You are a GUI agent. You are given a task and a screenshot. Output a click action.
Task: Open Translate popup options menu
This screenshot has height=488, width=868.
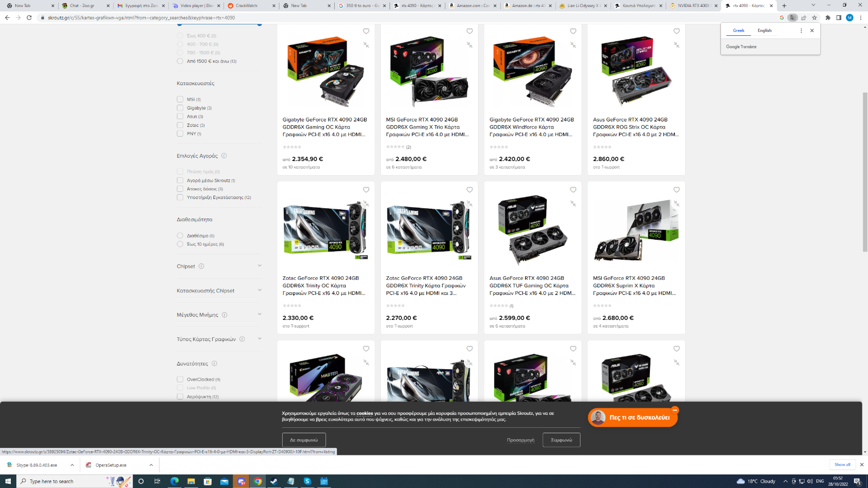(x=801, y=30)
